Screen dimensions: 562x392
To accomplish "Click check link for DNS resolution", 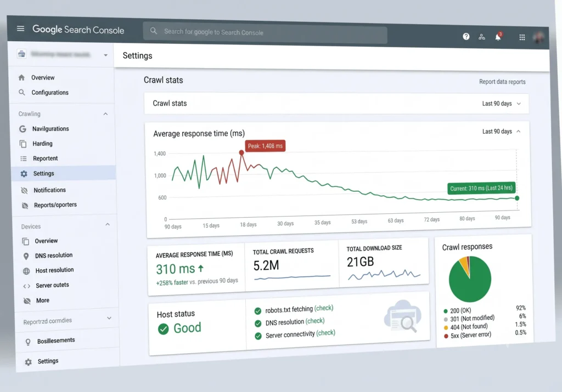I will coord(315,321).
